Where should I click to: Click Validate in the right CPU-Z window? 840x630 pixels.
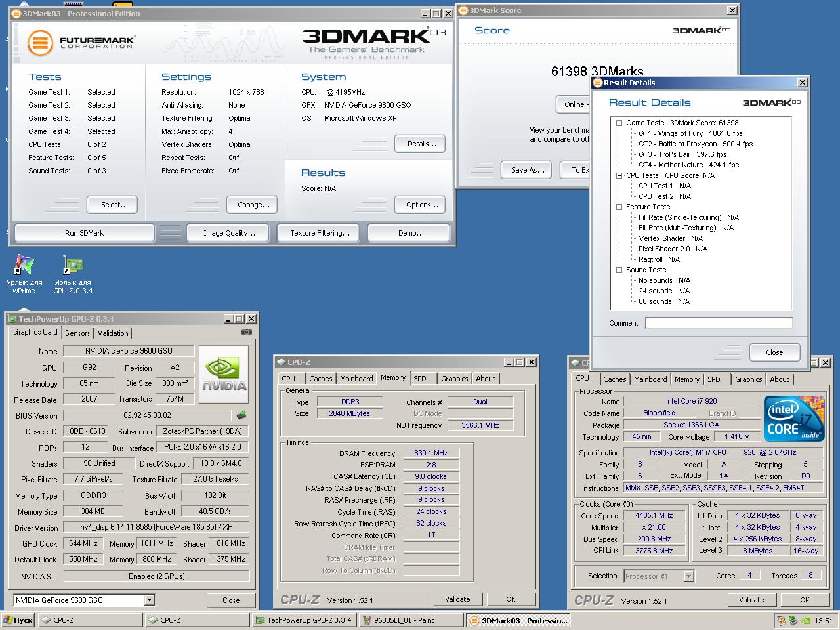click(x=751, y=600)
